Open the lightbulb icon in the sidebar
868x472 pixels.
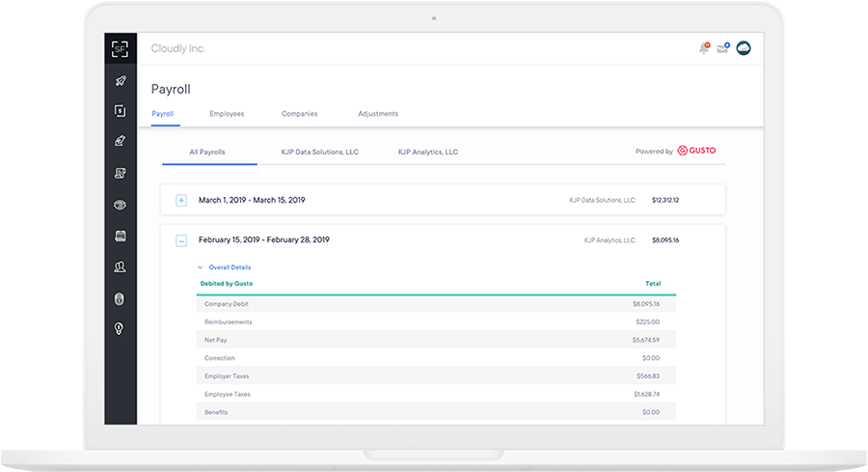point(120,329)
